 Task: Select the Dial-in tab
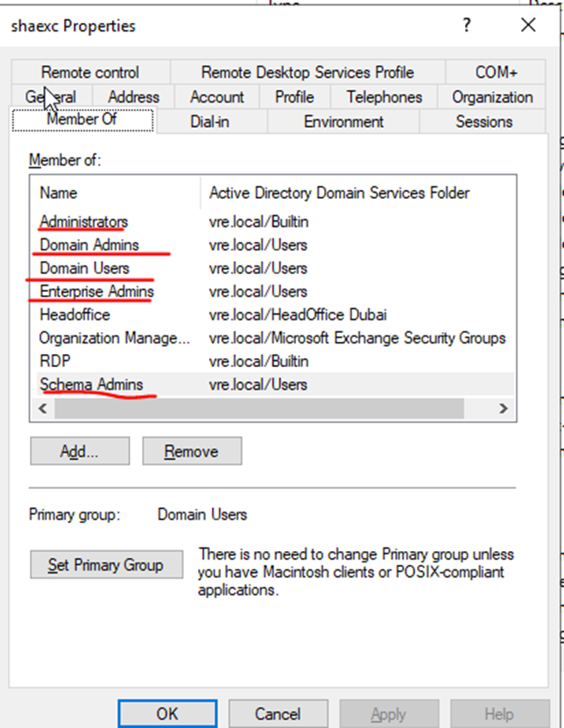209,122
